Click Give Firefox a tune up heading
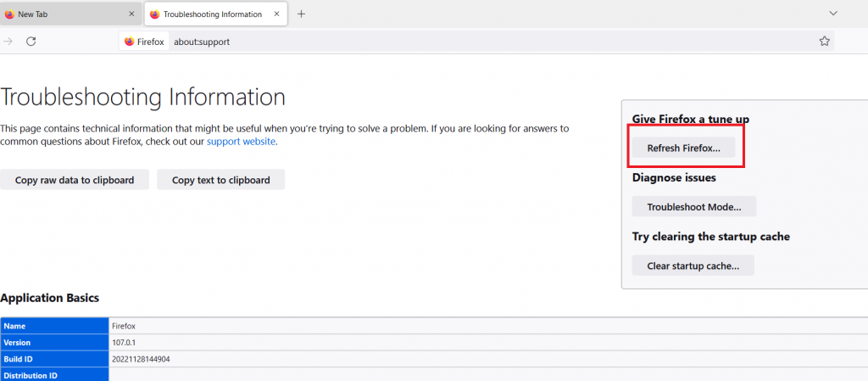 tap(691, 119)
